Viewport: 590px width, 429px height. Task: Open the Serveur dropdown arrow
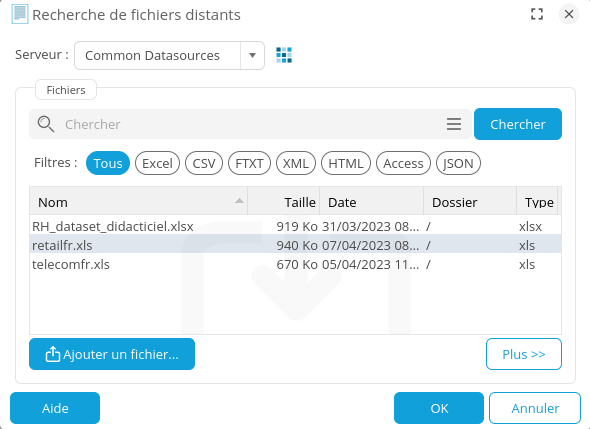[x=252, y=55]
